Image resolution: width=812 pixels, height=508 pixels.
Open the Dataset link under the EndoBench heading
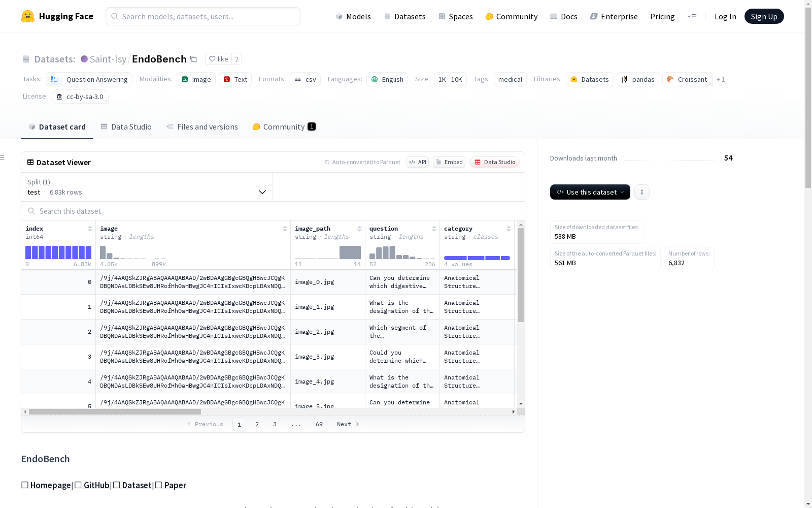tap(132, 485)
